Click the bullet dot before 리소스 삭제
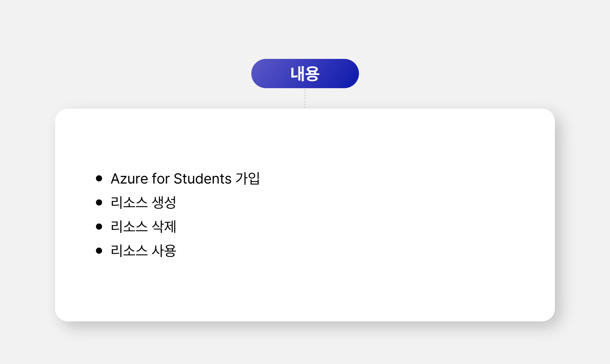 [99, 227]
